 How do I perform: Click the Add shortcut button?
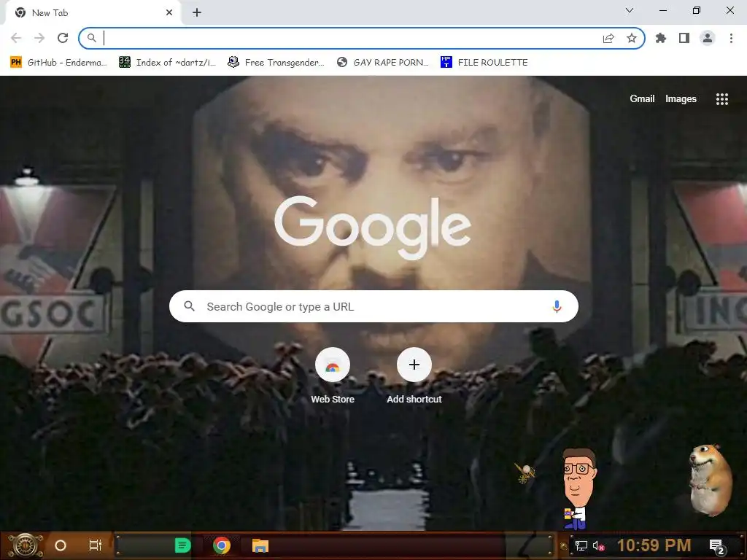click(x=414, y=376)
